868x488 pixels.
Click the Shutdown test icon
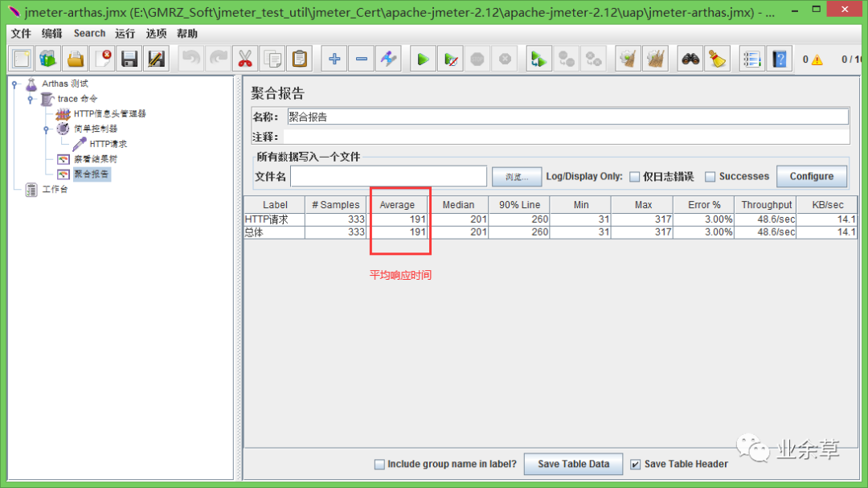pyautogui.click(x=504, y=59)
